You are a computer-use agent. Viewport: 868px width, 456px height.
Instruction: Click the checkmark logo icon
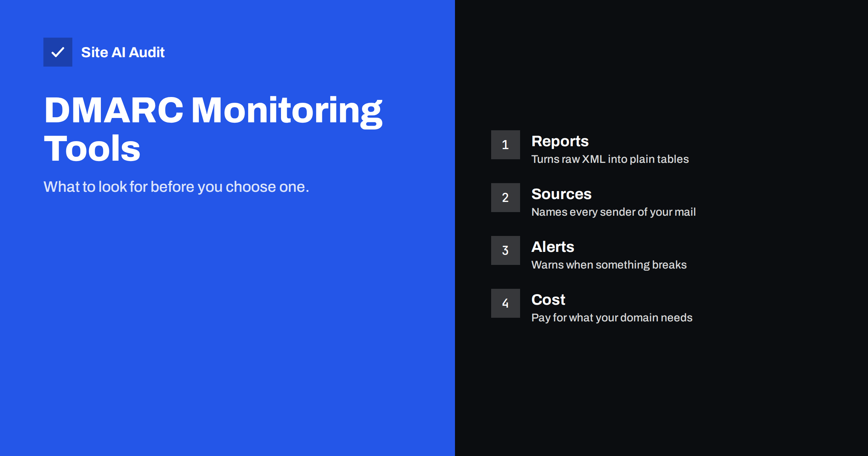[58, 52]
